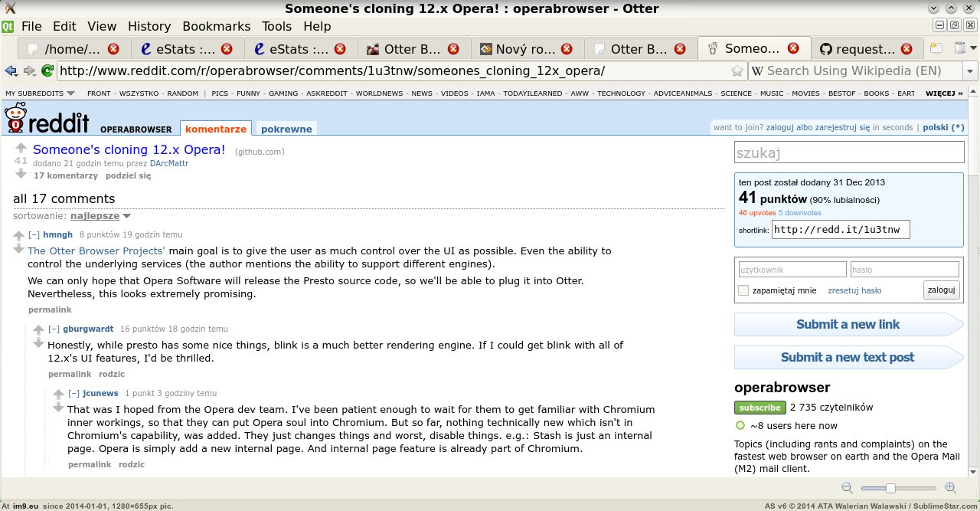Open the podziel się share link
The image size is (980, 511).
(x=129, y=175)
